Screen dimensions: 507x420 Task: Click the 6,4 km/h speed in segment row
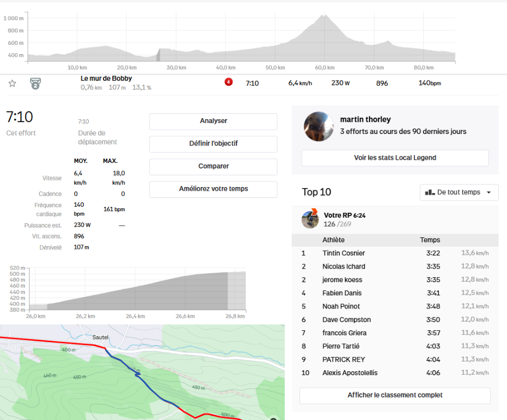(x=300, y=83)
